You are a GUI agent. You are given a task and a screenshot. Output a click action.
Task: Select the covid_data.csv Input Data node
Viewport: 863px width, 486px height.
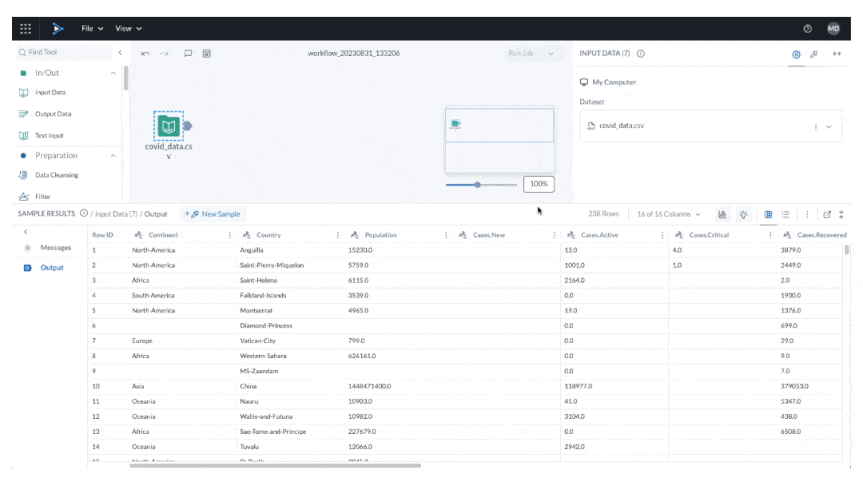[x=168, y=126]
